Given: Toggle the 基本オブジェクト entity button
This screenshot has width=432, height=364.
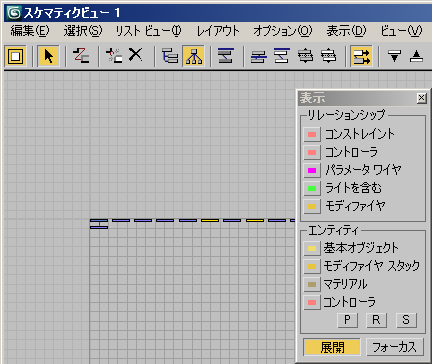Looking at the screenshot, I should [312, 248].
